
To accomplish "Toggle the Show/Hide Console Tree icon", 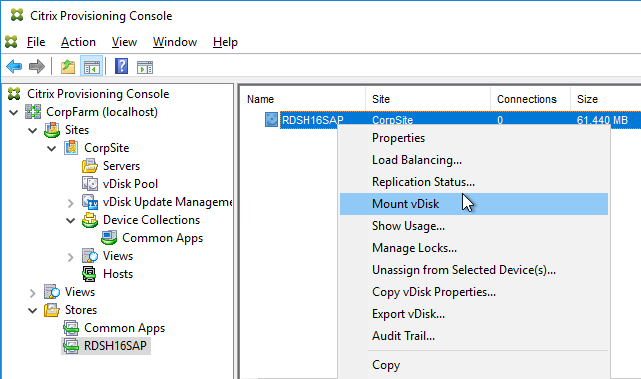I will (x=92, y=67).
